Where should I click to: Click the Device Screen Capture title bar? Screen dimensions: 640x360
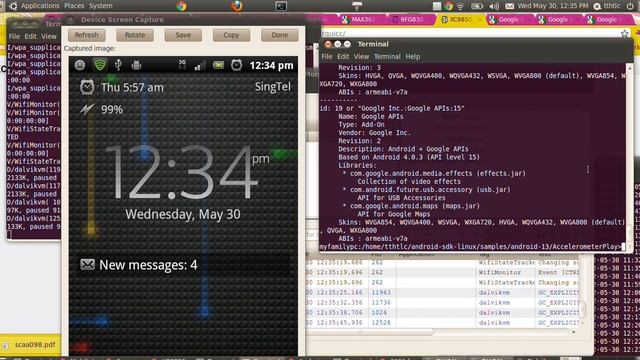184,20
